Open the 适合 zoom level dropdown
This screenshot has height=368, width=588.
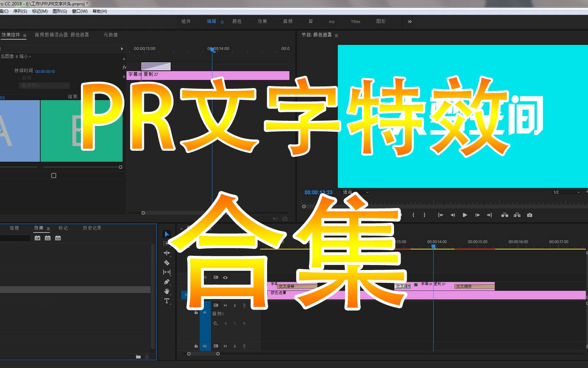[x=355, y=192]
